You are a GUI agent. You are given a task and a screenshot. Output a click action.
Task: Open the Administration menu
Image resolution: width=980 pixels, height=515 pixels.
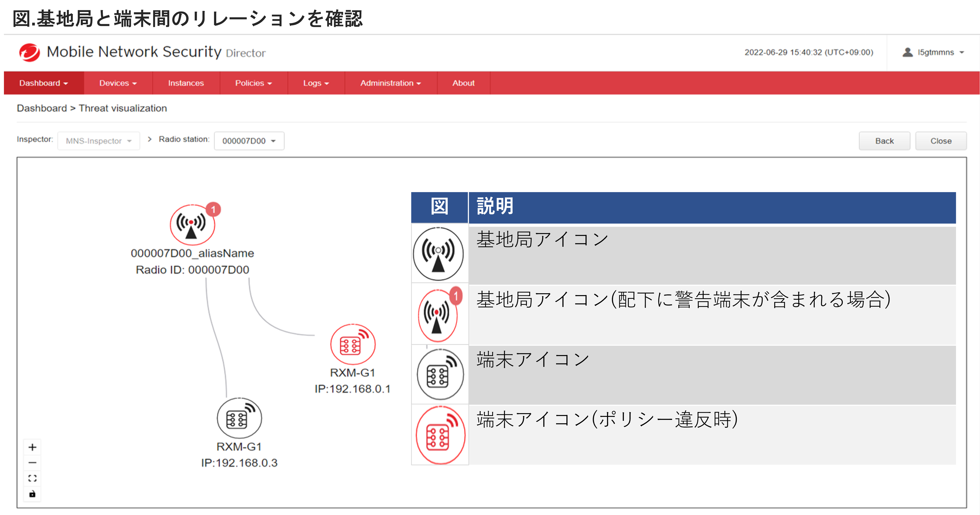391,83
